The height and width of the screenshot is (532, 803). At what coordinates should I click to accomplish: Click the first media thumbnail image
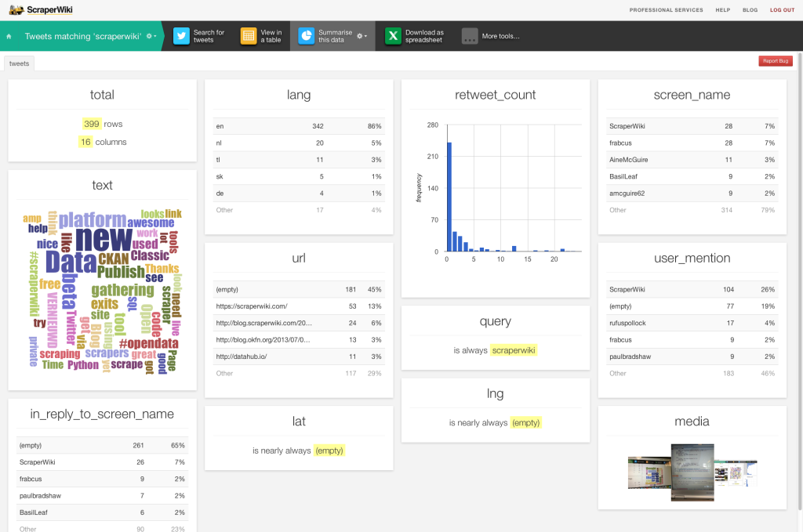648,473
